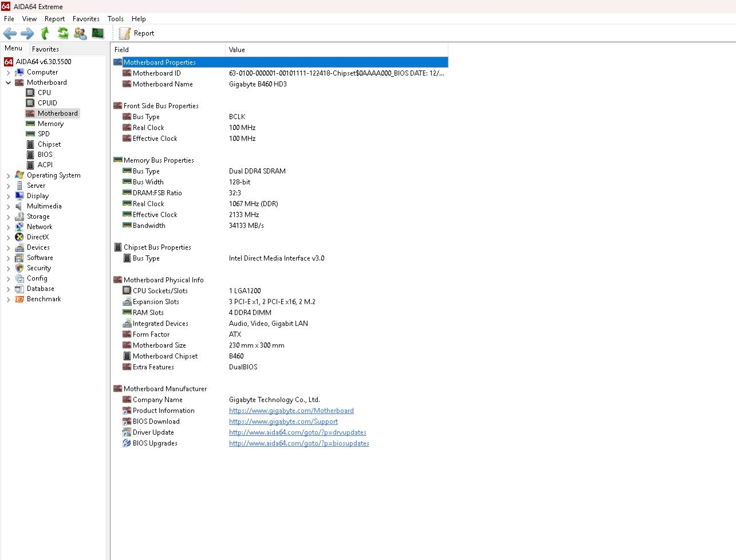
Task: Switch to the Menu panel tab
Action: click(14, 49)
